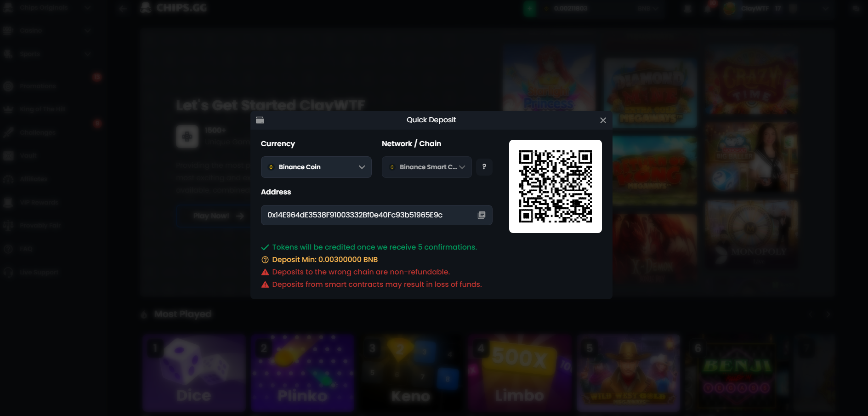Open Live Support in the sidebar
Viewport: 868px width, 416px height.
tap(39, 272)
